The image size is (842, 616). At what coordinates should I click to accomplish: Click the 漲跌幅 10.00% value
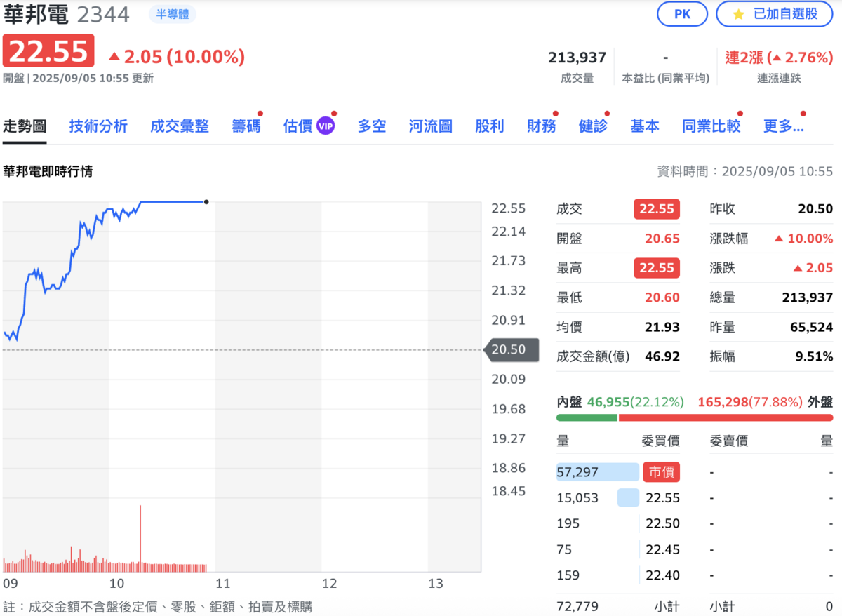(804, 239)
